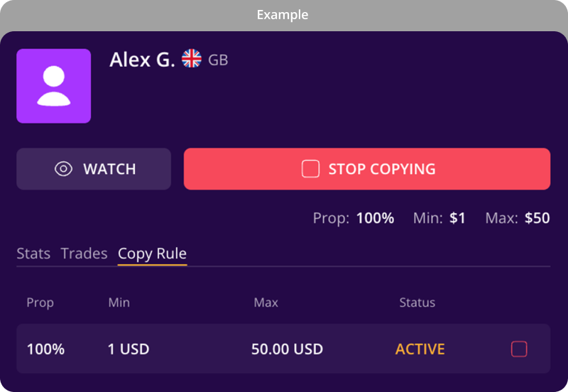
Task: Click the 50.00 USD max cell
Action: click(287, 349)
